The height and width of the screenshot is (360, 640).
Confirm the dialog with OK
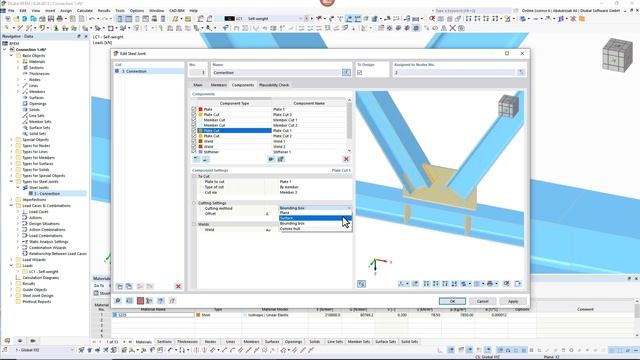coord(452,301)
